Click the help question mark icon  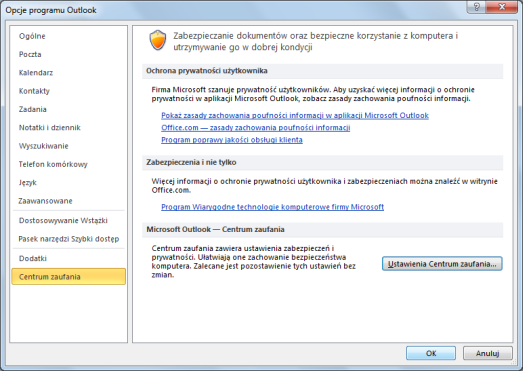coord(476,7)
